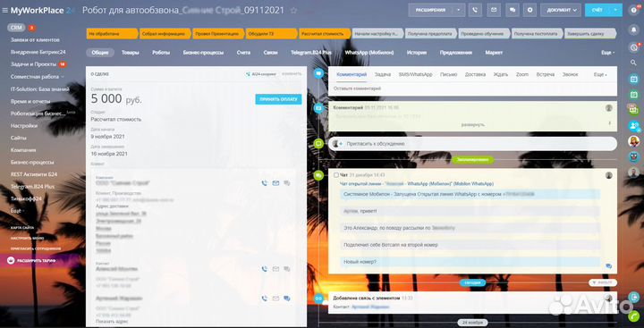Open the blue people group icon in right sidebar
644x328 pixels.
[x=634, y=126]
